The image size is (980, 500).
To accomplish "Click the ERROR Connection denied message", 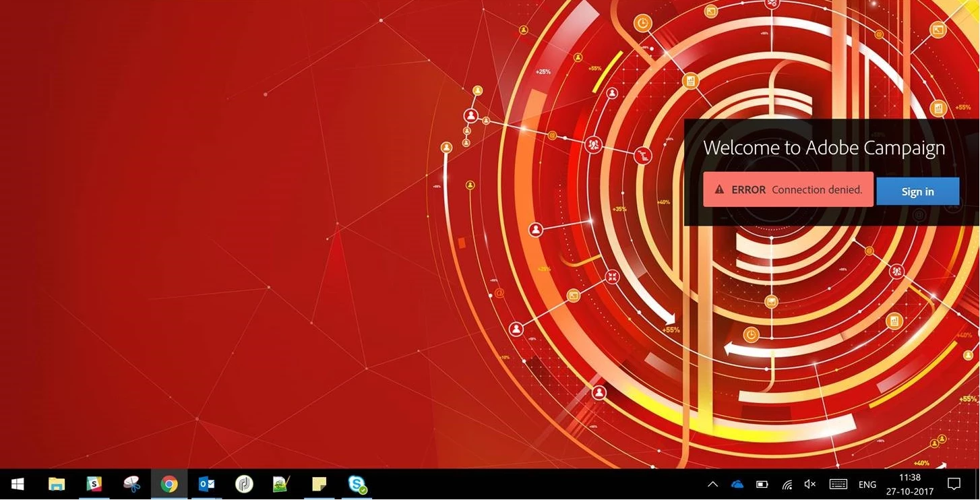I will coord(788,189).
